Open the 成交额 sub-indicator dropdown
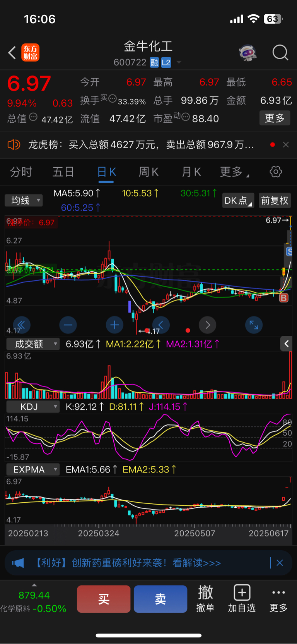297x644 pixels. [x=33, y=344]
